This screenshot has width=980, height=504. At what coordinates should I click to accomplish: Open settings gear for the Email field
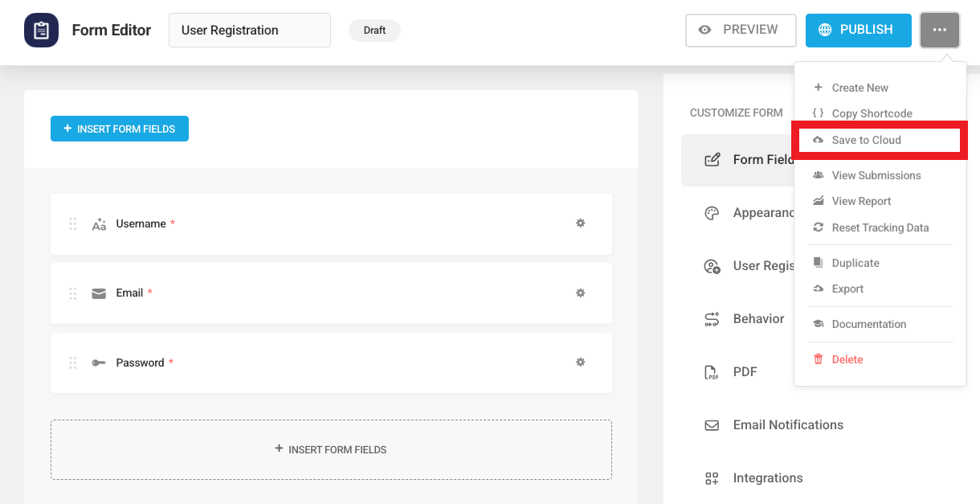click(580, 293)
